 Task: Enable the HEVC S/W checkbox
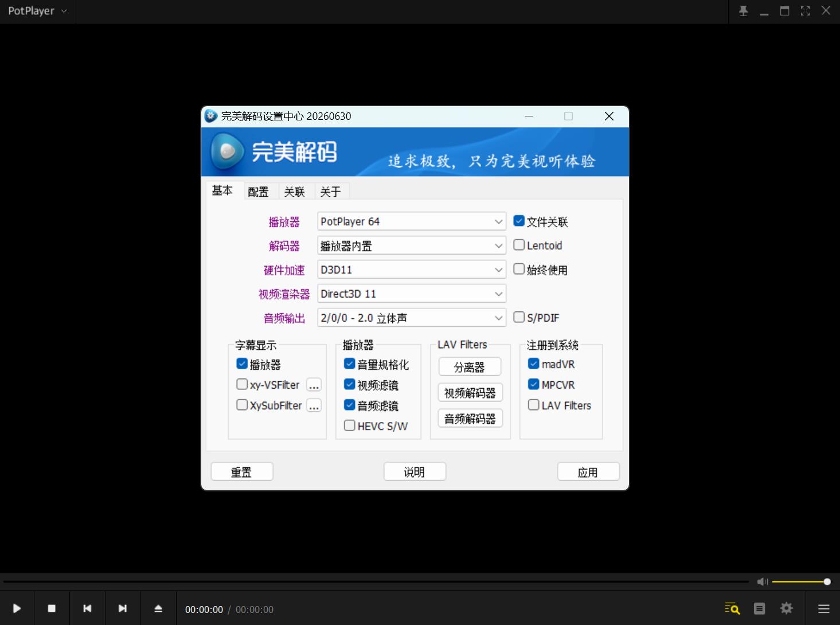(349, 425)
